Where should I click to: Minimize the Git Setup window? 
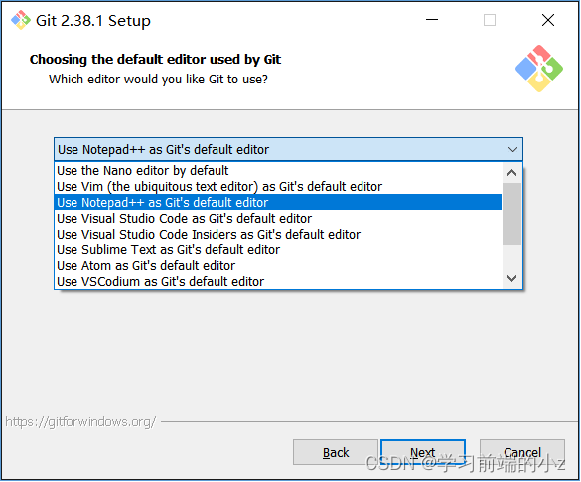pos(432,20)
